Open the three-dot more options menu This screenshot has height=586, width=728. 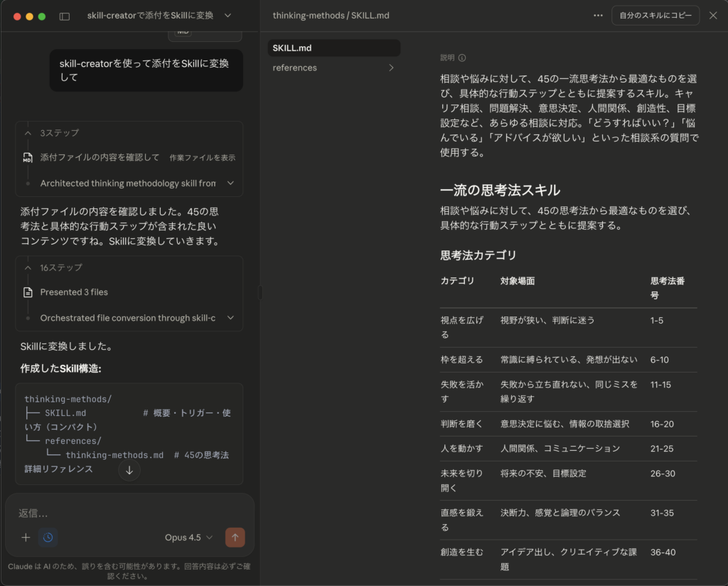point(598,16)
